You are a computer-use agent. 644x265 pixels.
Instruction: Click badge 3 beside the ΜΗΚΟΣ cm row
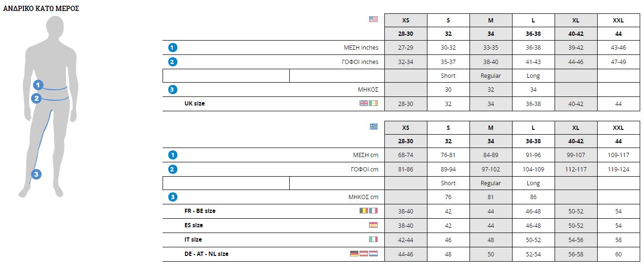173,197
